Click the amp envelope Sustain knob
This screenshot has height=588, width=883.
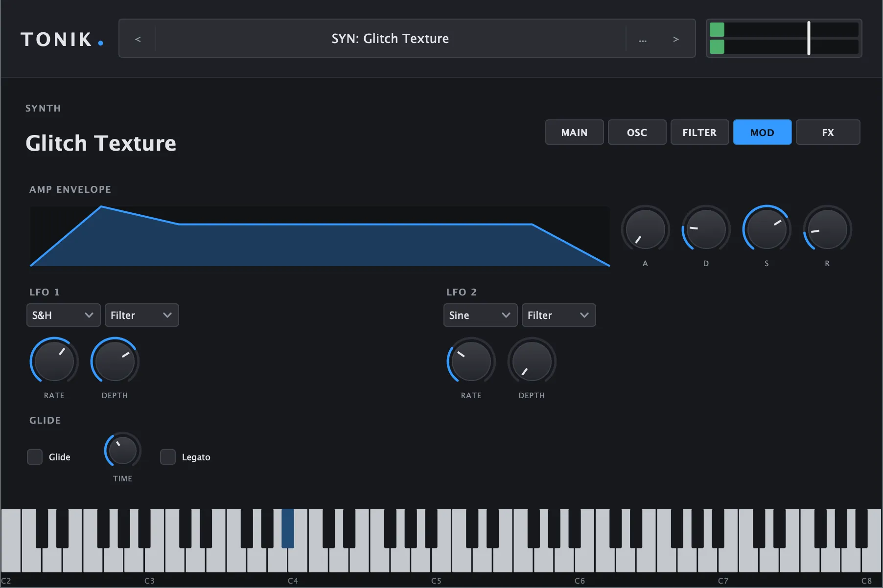click(x=767, y=229)
